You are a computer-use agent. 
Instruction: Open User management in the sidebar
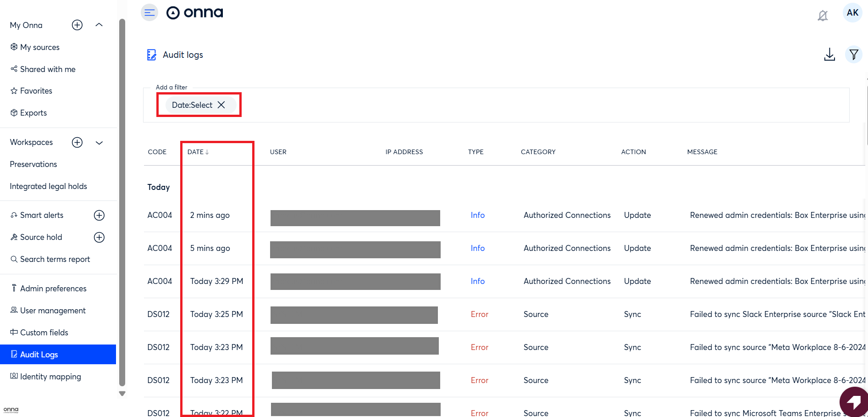click(53, 311)
